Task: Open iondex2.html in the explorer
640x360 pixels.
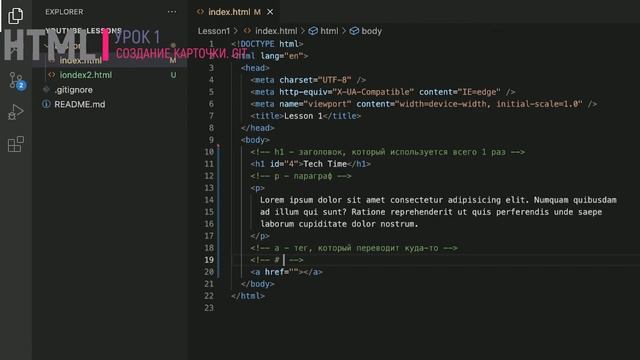Action: pos(86,75)
